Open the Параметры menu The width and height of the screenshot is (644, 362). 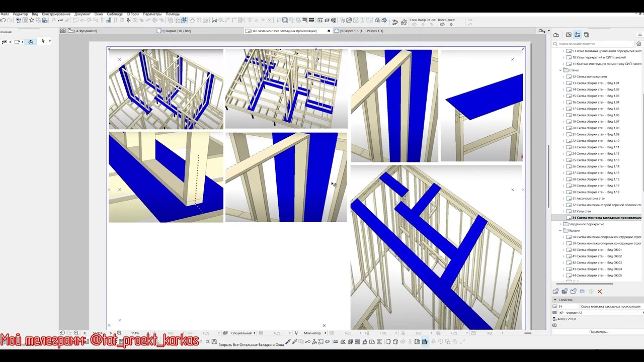click(x=152, y=14)
